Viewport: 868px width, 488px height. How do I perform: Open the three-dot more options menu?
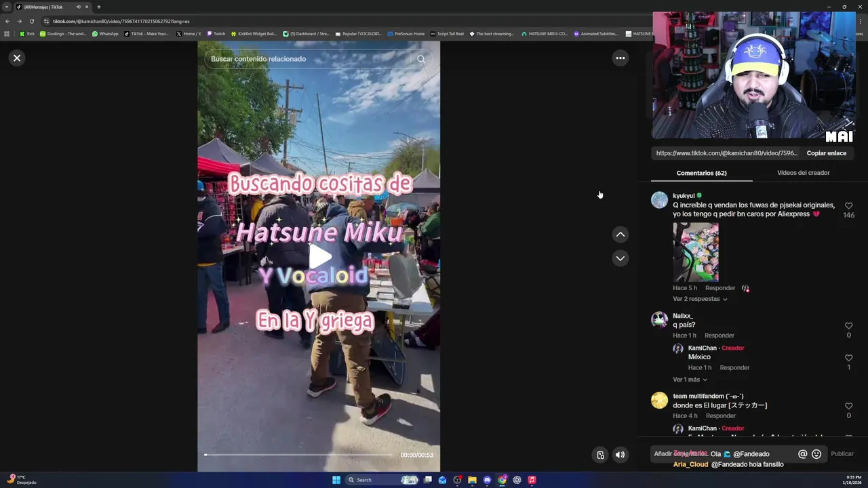tap(620, 58)
